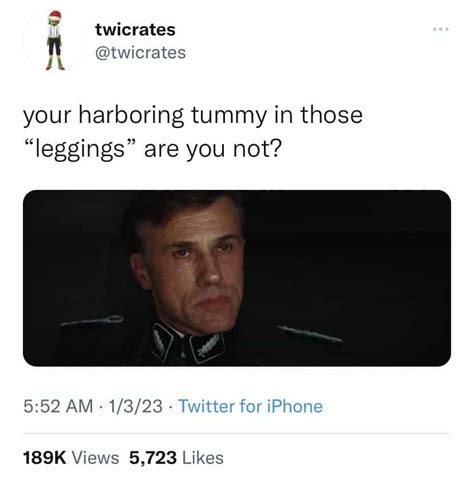Click the phrase "are you not?"
The height and width of the screenshot is (481, 474).
point(213,149)
